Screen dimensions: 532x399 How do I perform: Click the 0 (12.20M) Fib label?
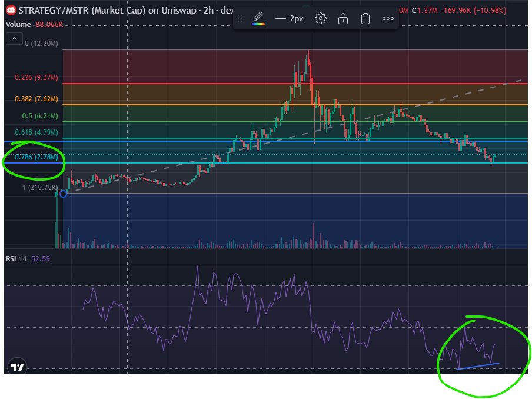pos(41,44)
